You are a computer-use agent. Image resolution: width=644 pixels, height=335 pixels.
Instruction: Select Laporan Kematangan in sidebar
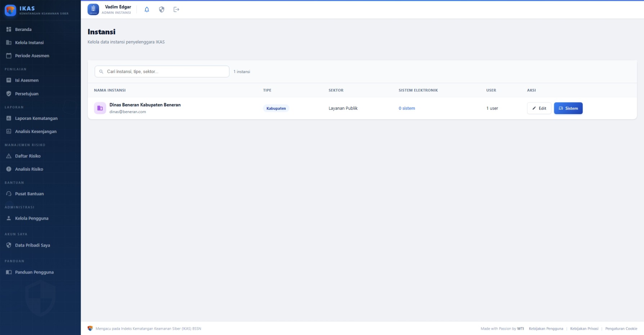(36, 118)
